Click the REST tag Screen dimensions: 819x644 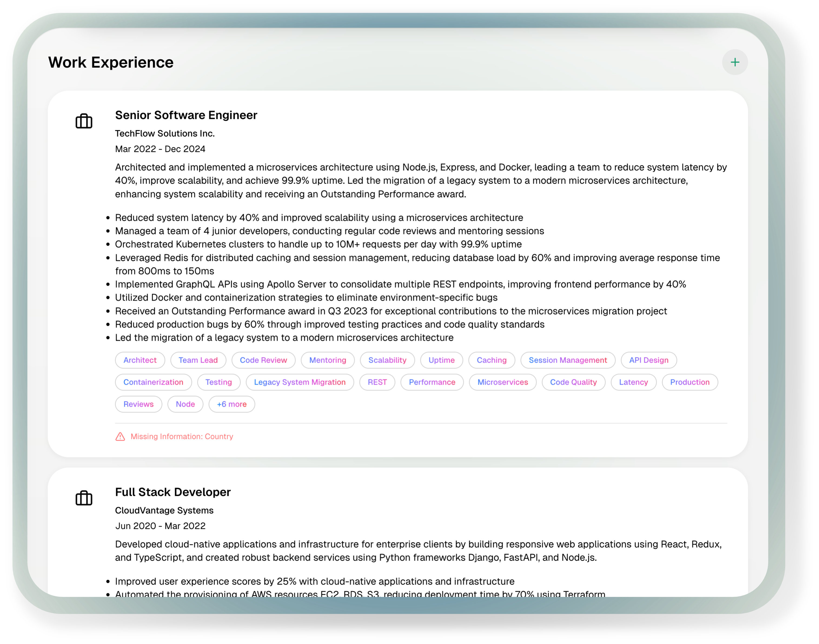point(377,382)
